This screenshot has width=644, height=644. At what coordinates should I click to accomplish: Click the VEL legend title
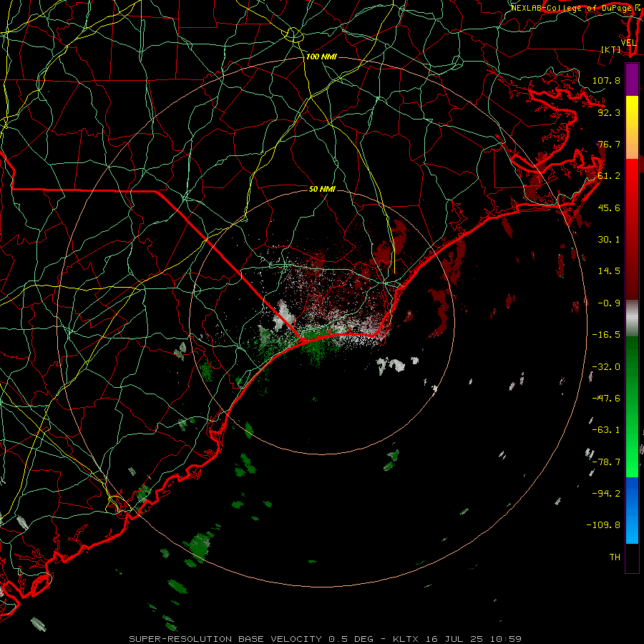[x=628, y=43]
